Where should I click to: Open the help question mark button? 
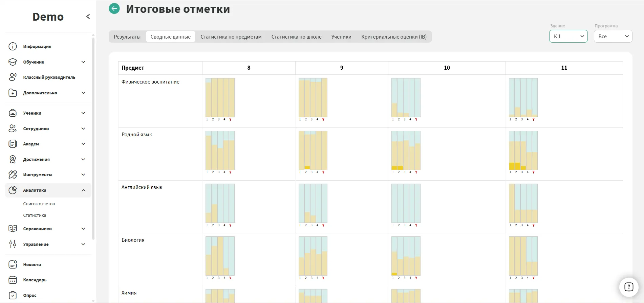click(628, 287)
